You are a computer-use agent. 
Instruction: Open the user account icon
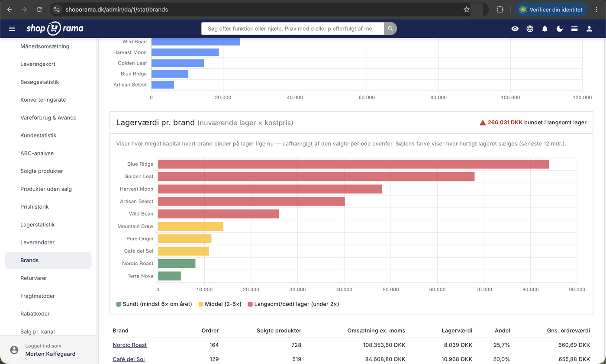click(589, 29)
